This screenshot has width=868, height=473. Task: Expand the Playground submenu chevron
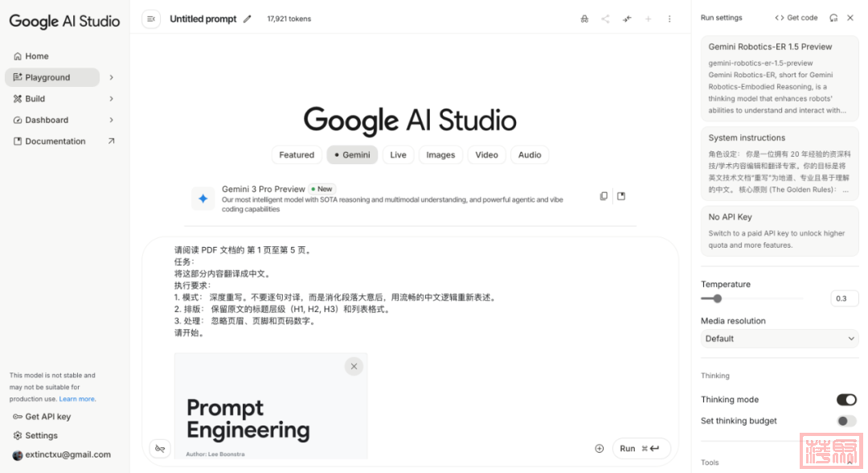click(x=111, y=77)
